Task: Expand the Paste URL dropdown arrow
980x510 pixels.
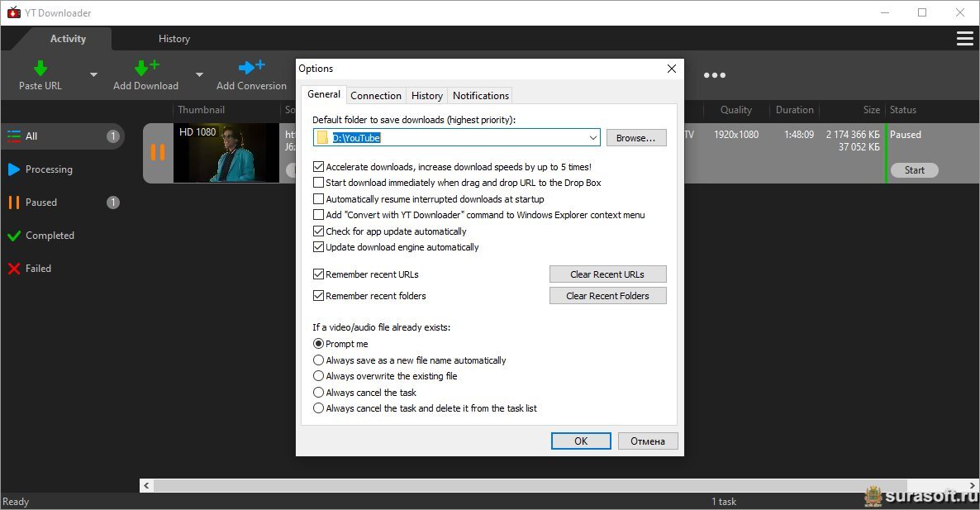Action: 93,74
